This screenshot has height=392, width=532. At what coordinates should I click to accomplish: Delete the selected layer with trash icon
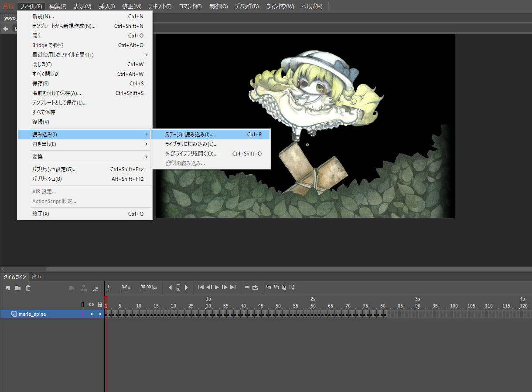click(28, 288)
